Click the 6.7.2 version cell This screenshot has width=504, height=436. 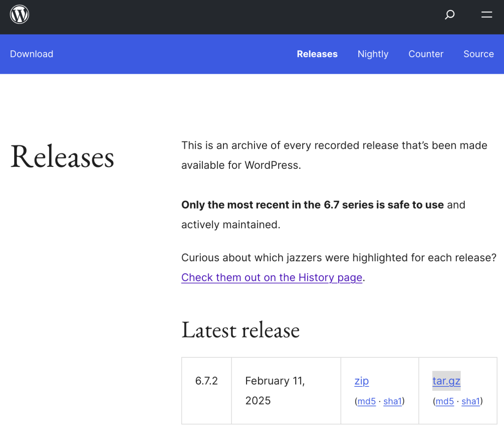[206, 381]
